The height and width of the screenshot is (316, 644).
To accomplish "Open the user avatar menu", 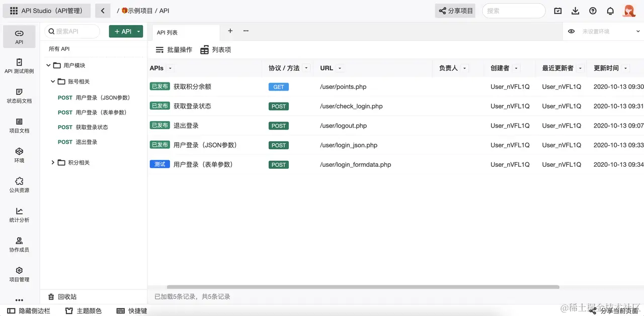I will point(629,11).
